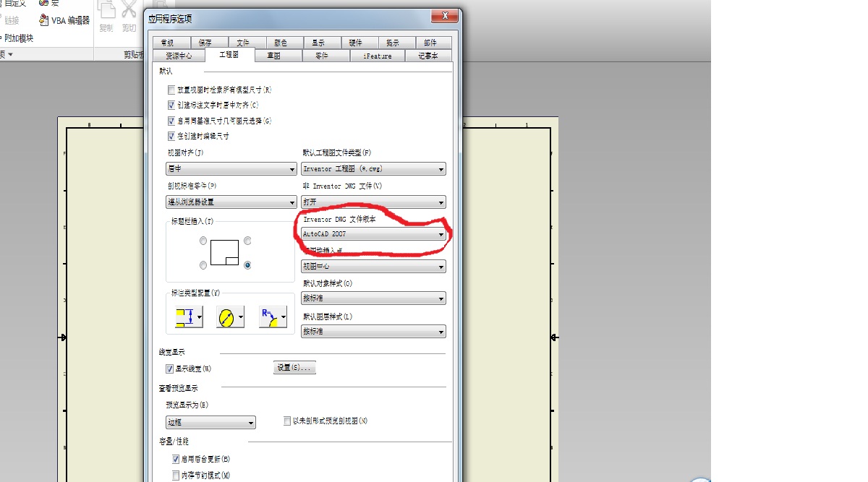Open the 视图对齐(J) dropdown showing 居中
This screenshot has height=482, width=868.
click(291, 168)
